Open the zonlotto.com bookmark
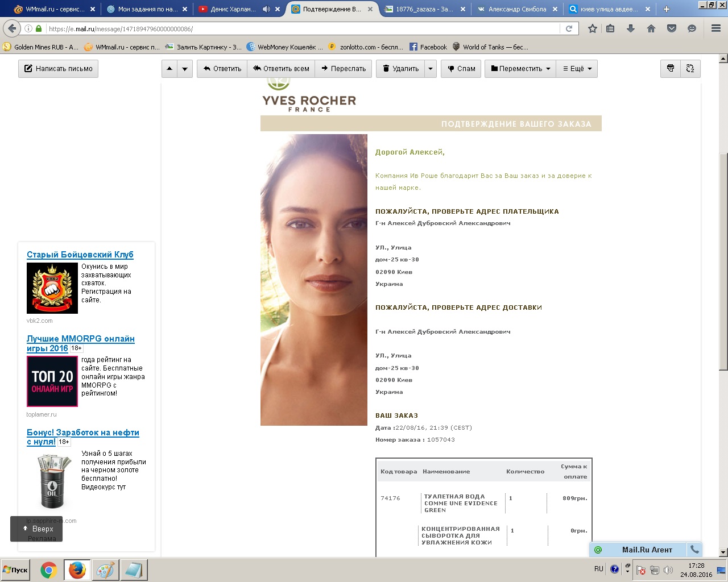This screenshot has width=728, height=582. pos(366,47)
